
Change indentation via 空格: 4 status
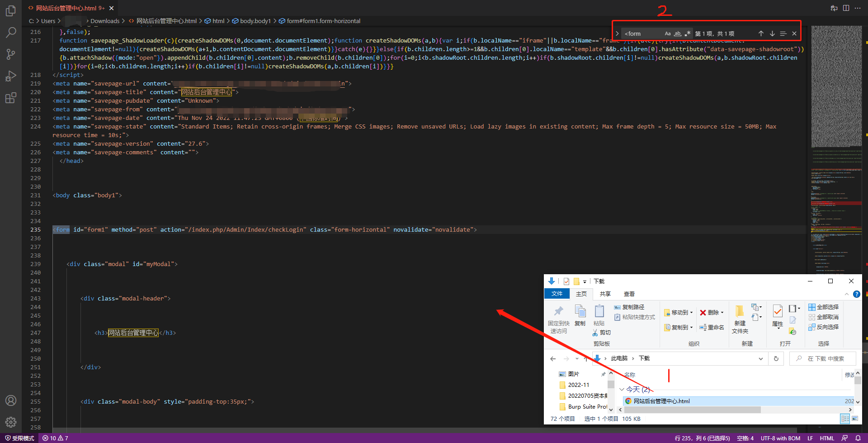click(x=745, y=438)
